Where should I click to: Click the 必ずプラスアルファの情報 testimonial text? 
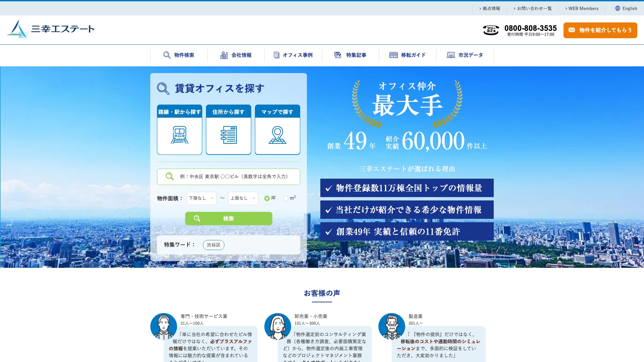click(210, 345)
